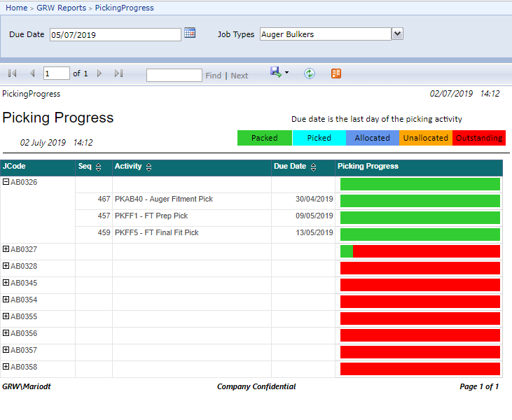Go to last report page

(x=118, y=73)
